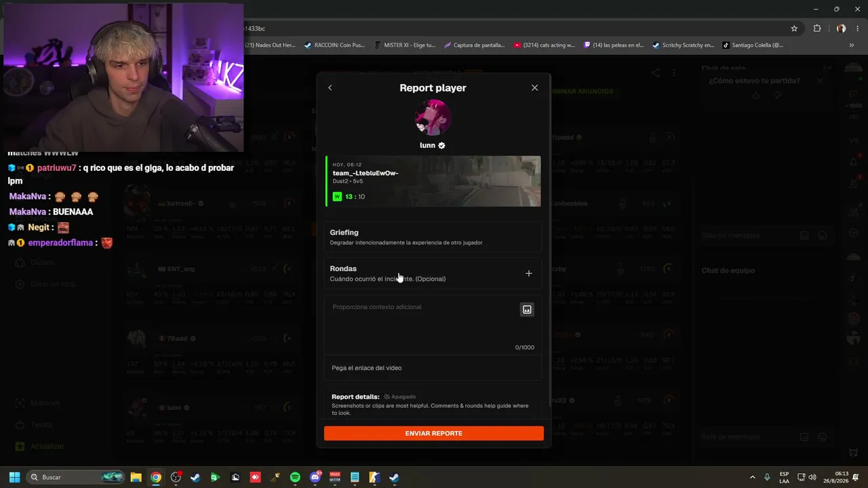Open Counter-Strike from the taskbar

tap(374, 477)
